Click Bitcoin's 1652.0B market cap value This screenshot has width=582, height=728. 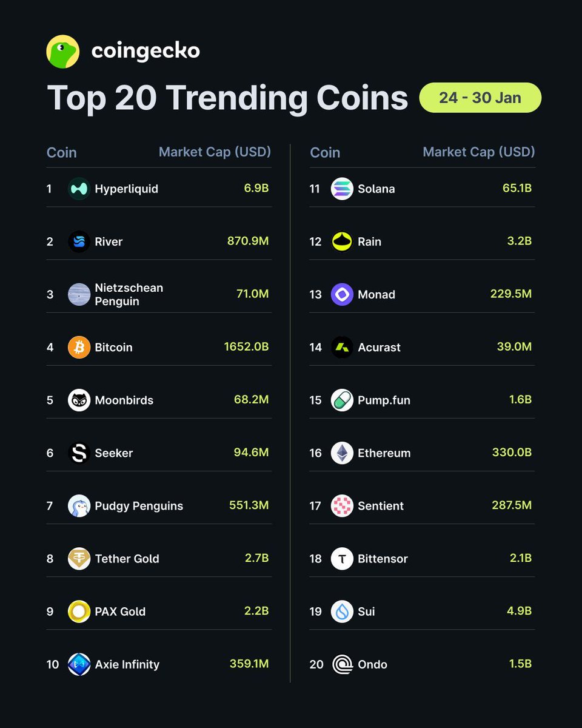(246, 347)
